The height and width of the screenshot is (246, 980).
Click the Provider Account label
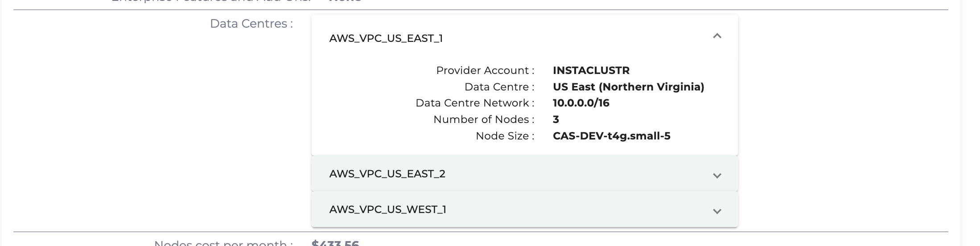click(x=485, y=70)
